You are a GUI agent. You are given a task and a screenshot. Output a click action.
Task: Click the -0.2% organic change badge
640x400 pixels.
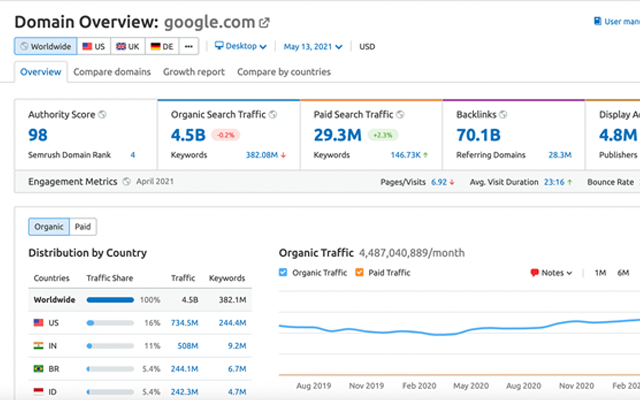(226, 135)
